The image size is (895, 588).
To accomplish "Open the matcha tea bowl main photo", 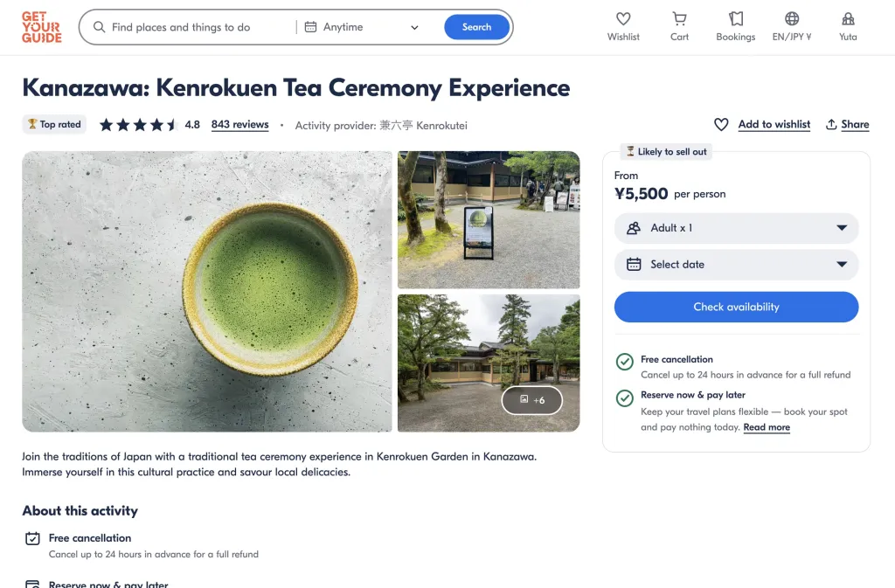I will pyautogui.click(x=207, y=291).
